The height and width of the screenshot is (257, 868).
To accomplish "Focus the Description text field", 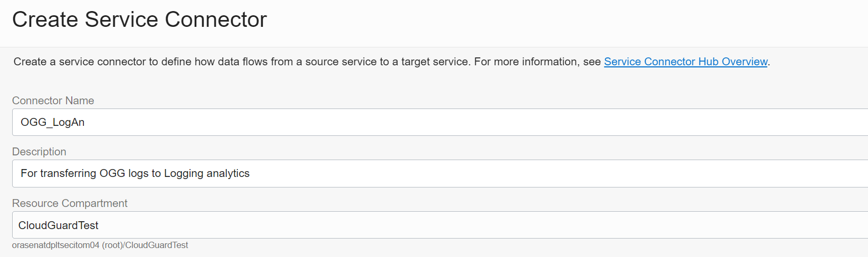I will [422, 173].
